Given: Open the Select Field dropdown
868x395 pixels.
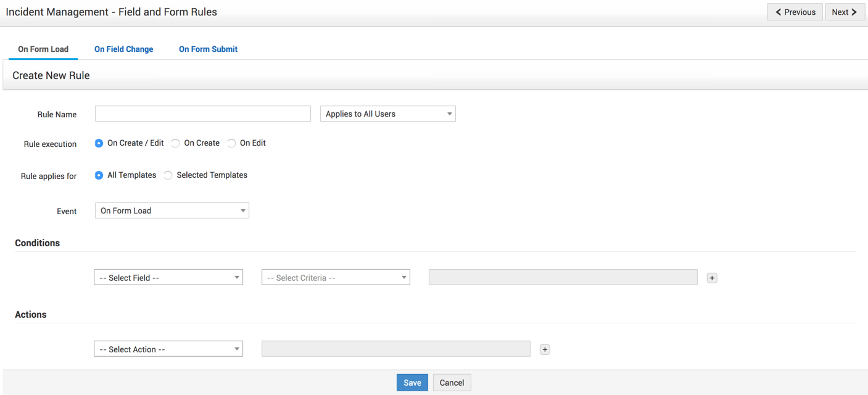Looking at the screenshot, I should pos(168,278).
